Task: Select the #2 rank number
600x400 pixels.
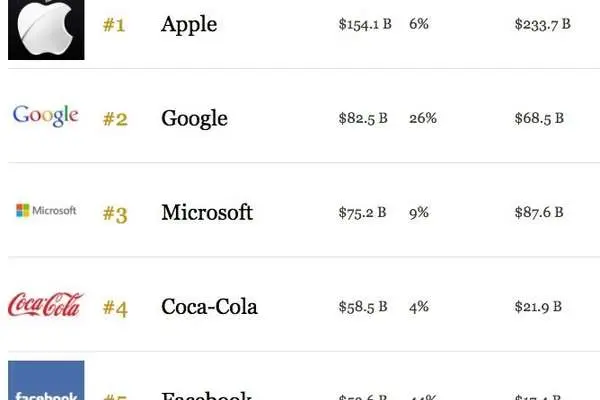Action: 115,119
